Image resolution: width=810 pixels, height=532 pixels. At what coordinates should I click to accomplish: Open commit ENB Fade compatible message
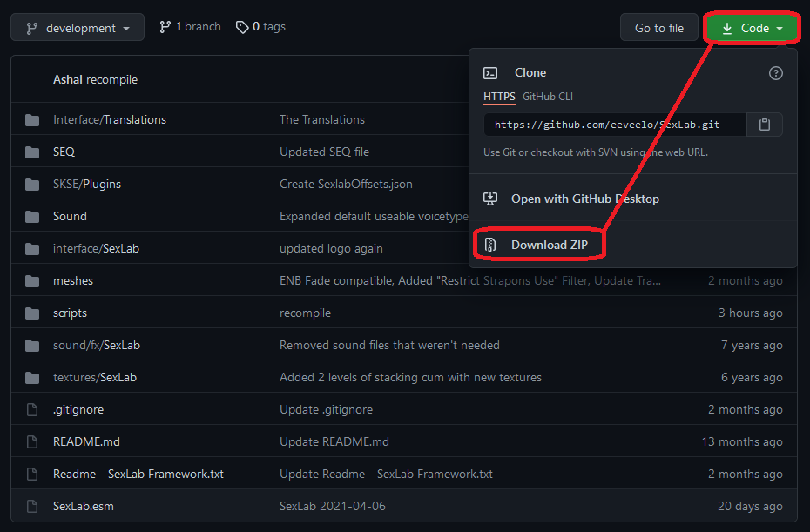pos(470,281)
